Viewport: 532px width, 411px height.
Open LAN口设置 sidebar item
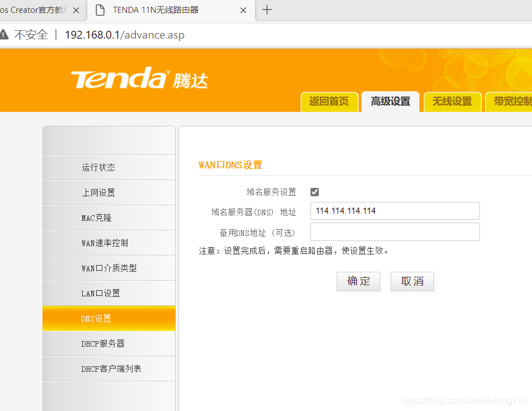coord(109,293)
